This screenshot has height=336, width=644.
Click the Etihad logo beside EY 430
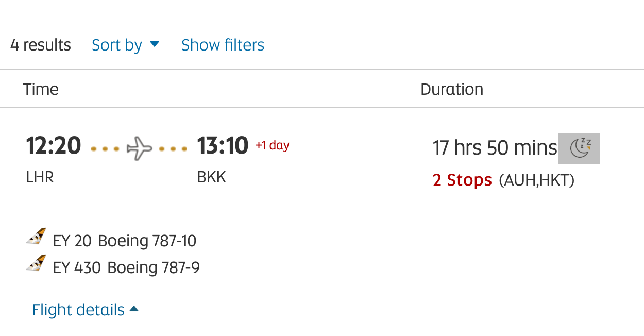pos(36,263)
